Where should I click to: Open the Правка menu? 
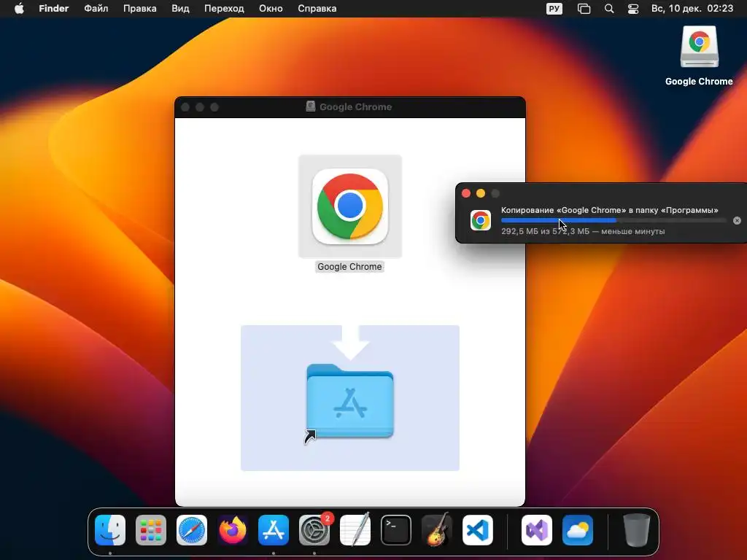click(x=139, y=9)
